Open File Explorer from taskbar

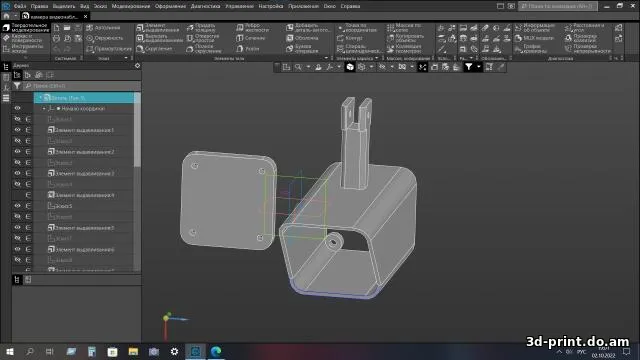click(133, 351)
